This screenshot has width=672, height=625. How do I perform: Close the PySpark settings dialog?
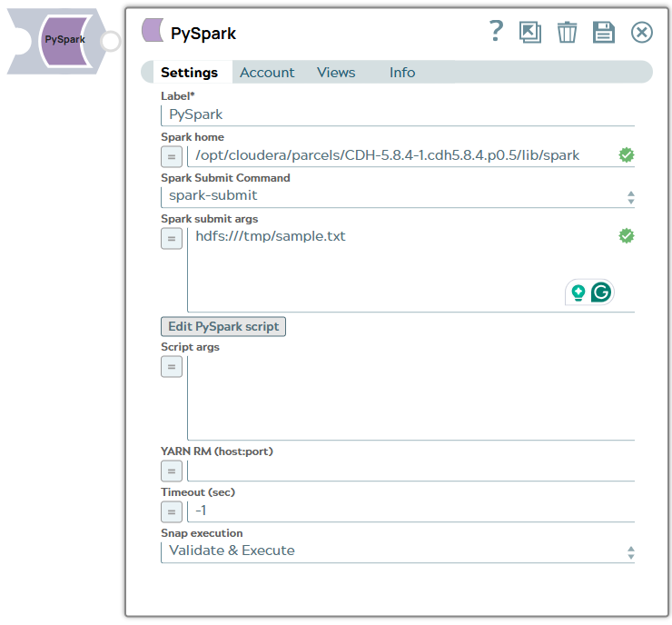pyautogui.click(x=642, y=33)
